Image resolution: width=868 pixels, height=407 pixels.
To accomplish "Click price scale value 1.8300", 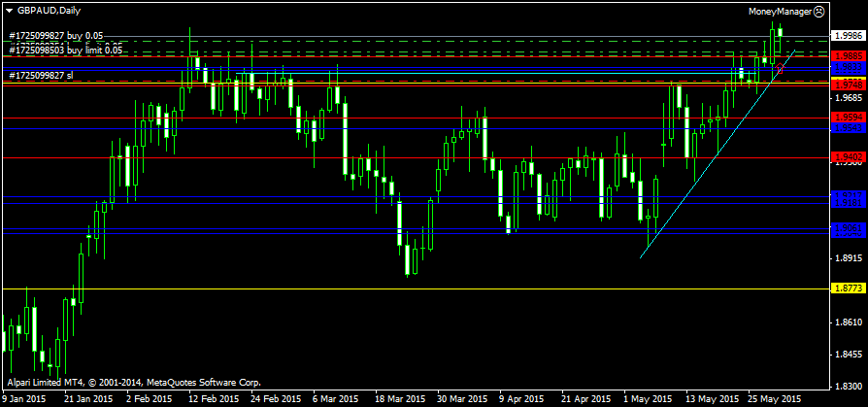I will tap(850, 386).
